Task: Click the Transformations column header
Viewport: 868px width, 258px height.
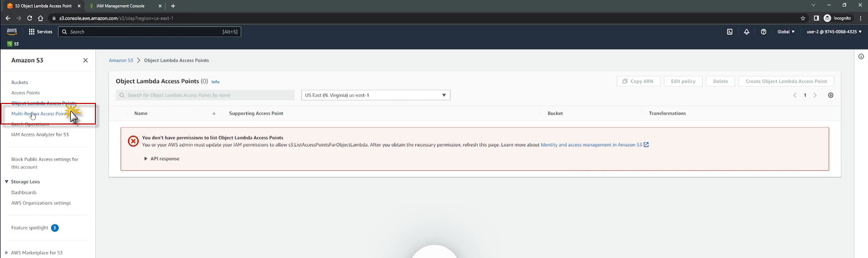Action: click(667, 113)
